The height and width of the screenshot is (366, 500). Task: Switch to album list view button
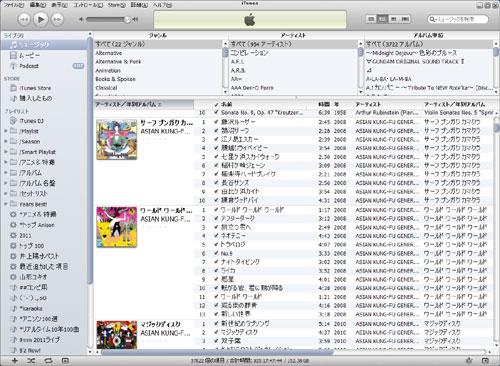click(382, 19)
